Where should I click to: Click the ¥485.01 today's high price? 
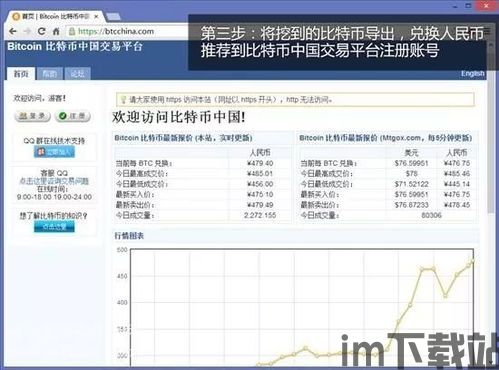[x=260, y=174]
